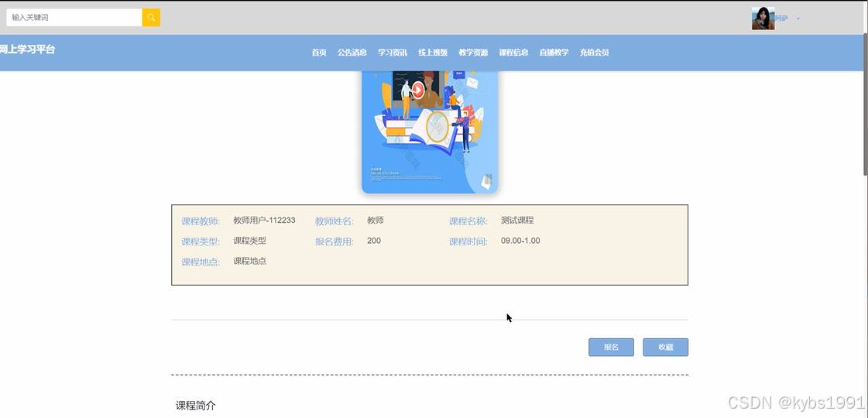Select the text 教师用户-112233
The height and width of the screenshot is (418, 868).
click(x=264, y=221)
